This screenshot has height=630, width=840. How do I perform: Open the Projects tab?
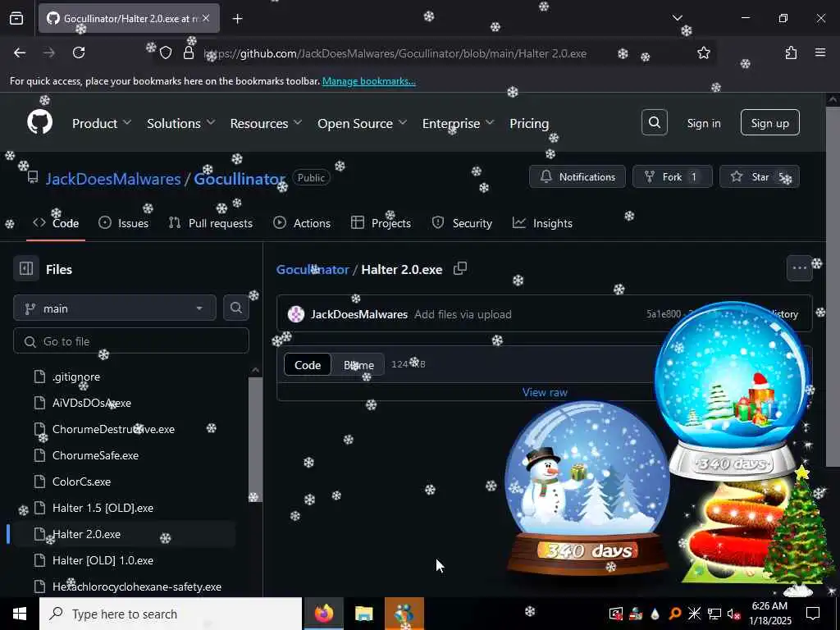[381, 223]
